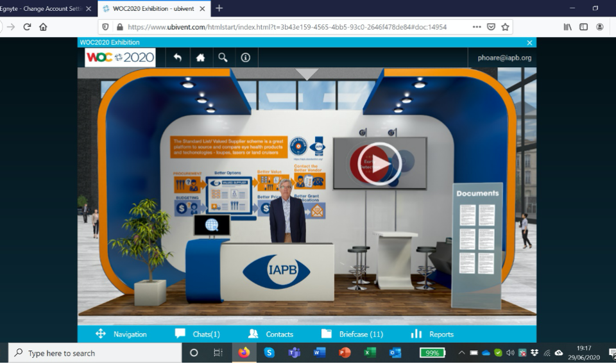Image resolution: width=616 pixels, height=364 pixels.
Task: Open the Navigation menu
Action: point(121,334)
